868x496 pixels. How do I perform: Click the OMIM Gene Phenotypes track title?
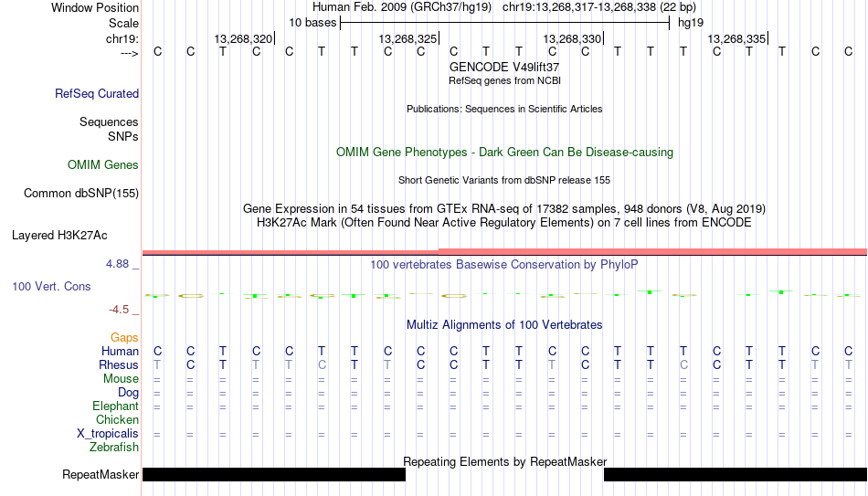pos(504,153)
